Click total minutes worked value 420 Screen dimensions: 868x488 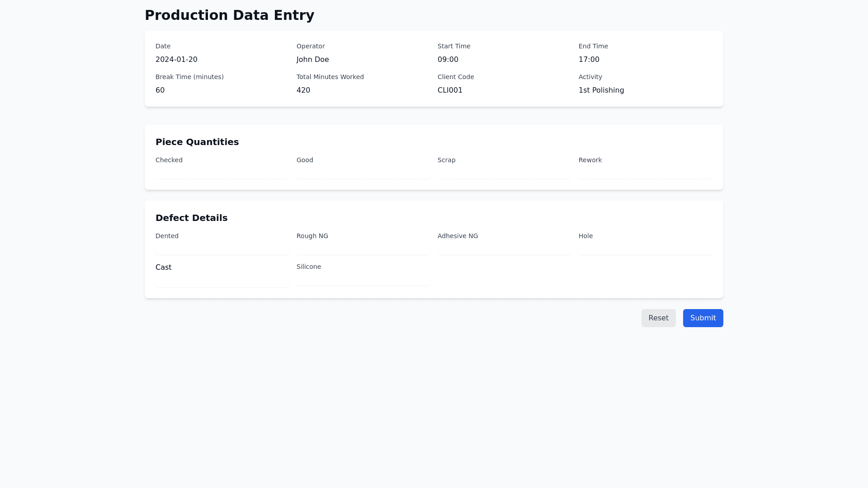[x=303, y=90]
